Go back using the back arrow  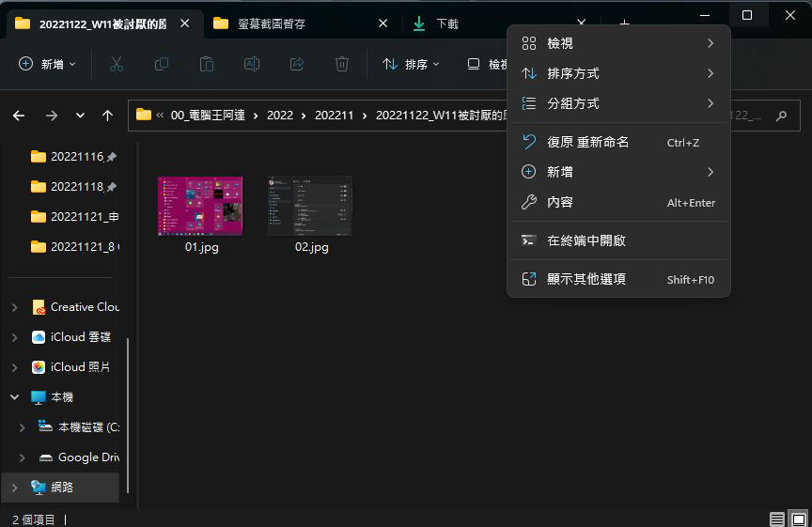click(20, 116)
